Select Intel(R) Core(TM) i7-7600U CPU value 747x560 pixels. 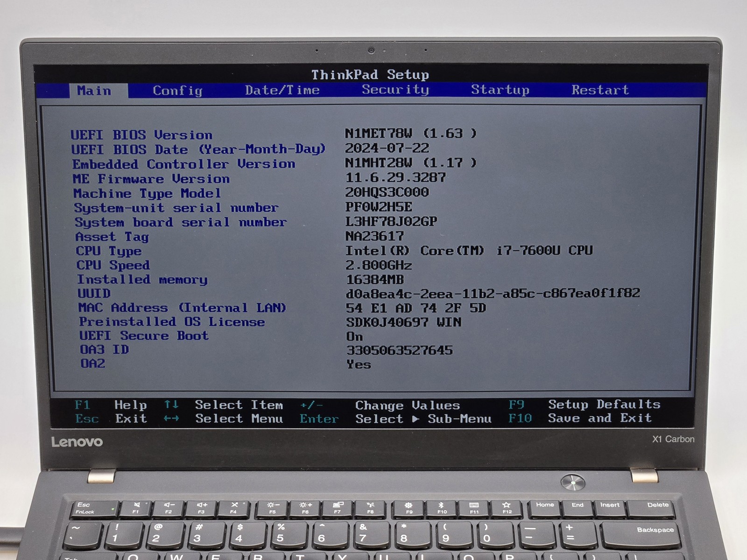click(x=469, y=251)
